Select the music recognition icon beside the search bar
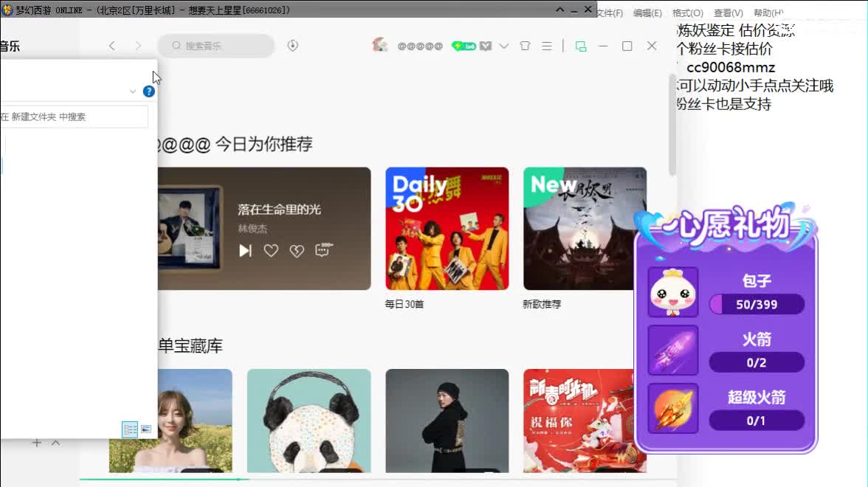868x487 pixels. tap(292, 46)
